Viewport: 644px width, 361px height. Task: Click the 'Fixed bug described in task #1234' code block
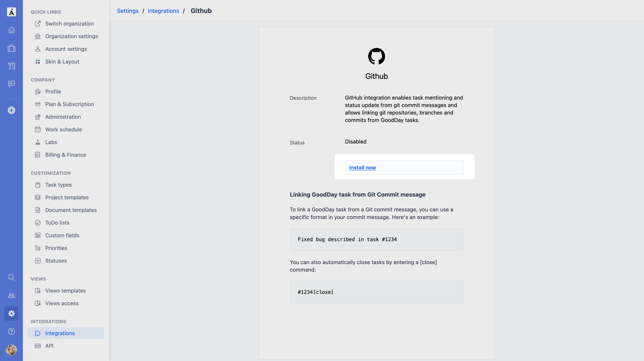[x=376, y=239]
